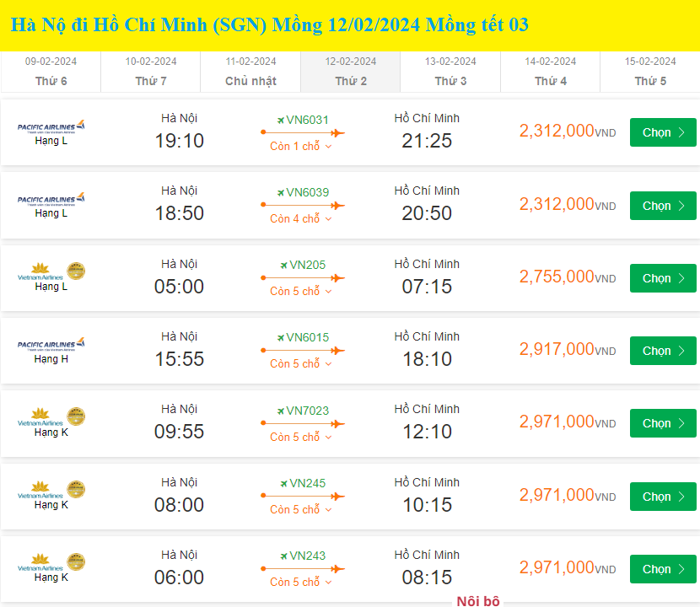This screenshot has height=607, width=700.
Task: Expand the 'Còn 1 chỗ' seat availability dropdown
Action: tap(301, 147)
